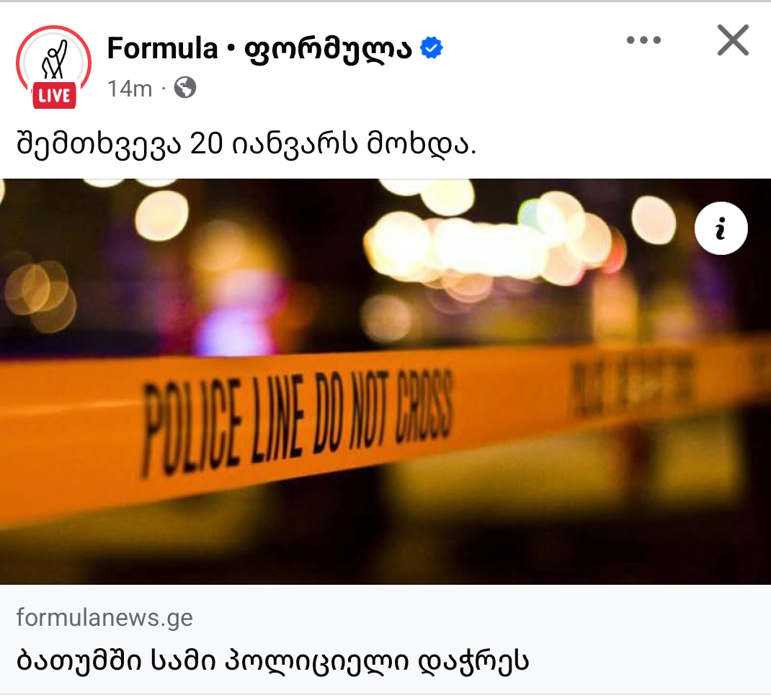The image size is (771, 700).
Task: Open the headline ბათუმში სამი პოლიციელი დაჭრეს
Action: click(x=273, y=660)
